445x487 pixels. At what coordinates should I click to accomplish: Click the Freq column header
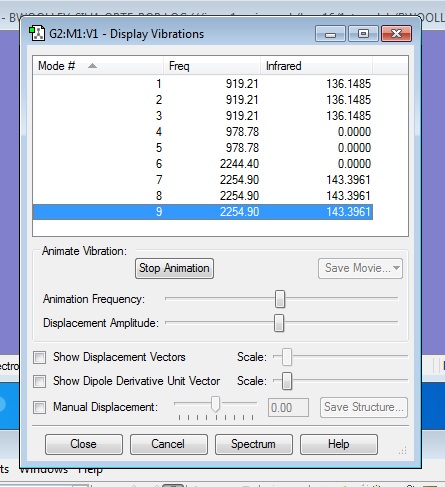click(x=212, y=66)
